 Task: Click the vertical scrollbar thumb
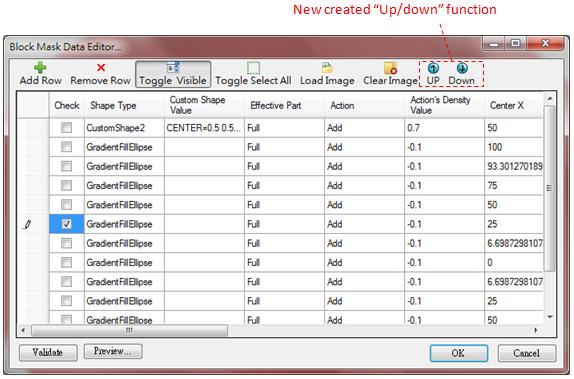pos(549,188)
